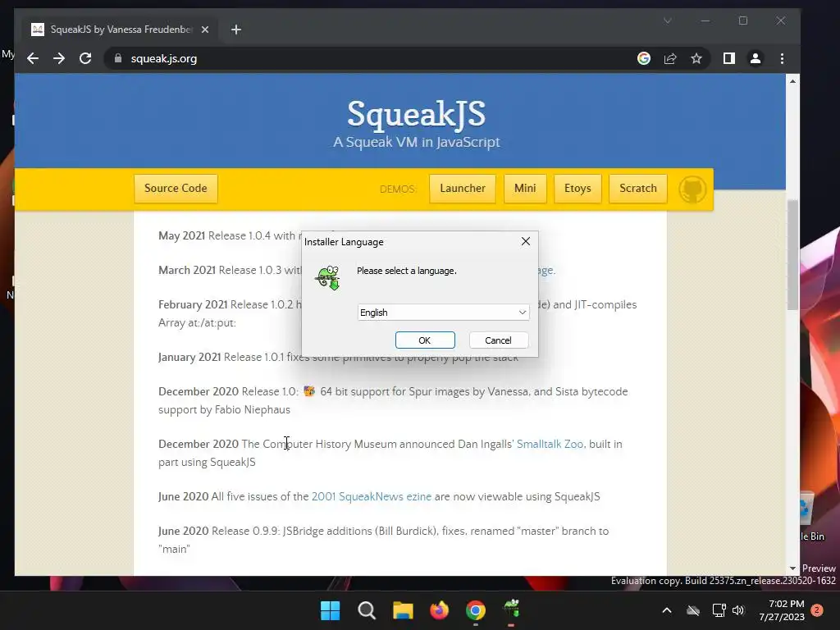The image size is (840, 630).
Task: Close the Installer Language dialog
Action: point(526,242)
